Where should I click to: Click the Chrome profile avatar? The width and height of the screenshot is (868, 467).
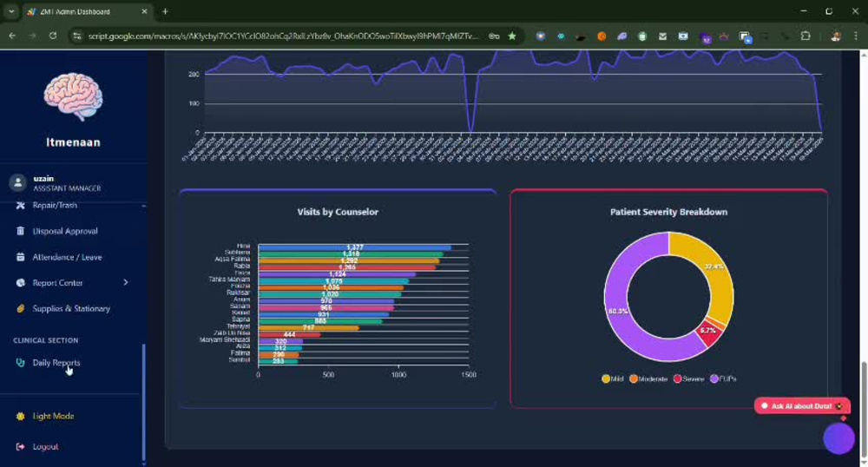coord(835,36)
